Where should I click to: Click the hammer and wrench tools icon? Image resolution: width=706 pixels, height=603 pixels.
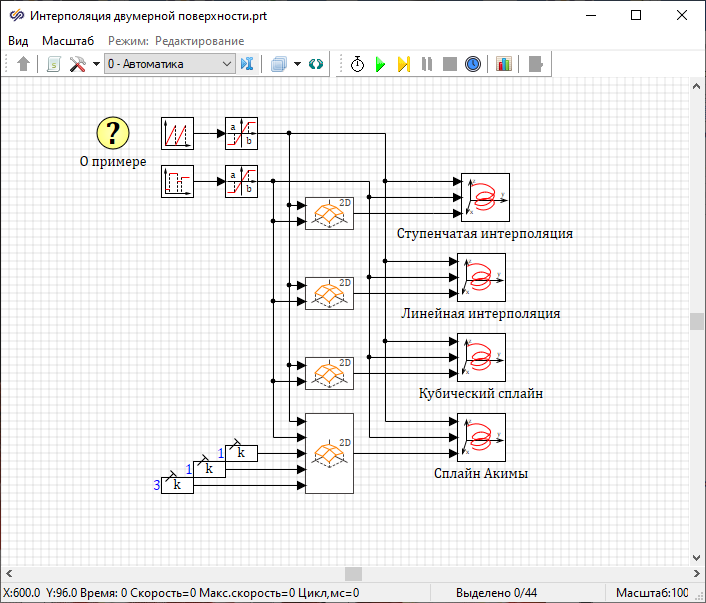click(77, 64)
